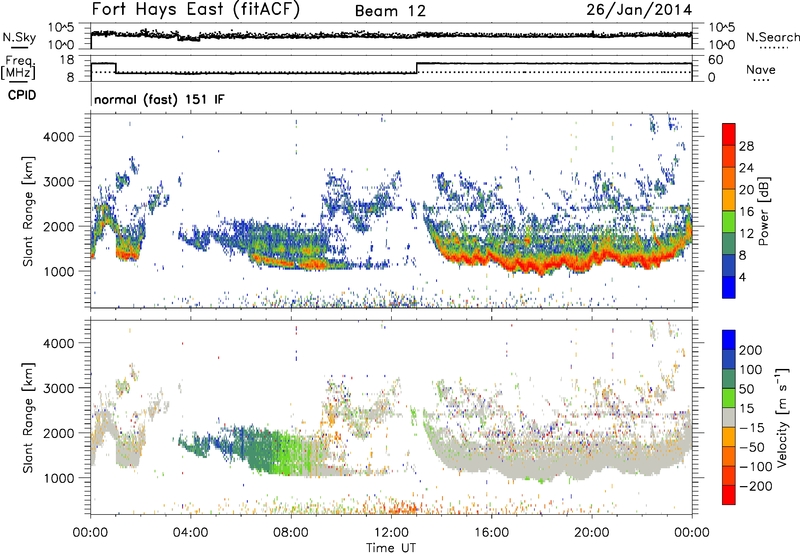Click the light green 15-50 Velocity colorbar segment
The width and height of the screenshot is (800, 554).
click(x=729, y=398)
